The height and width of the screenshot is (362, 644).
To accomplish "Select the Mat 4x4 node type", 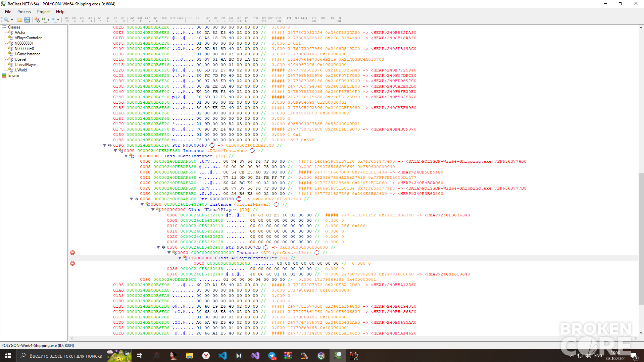I will 231,20.
